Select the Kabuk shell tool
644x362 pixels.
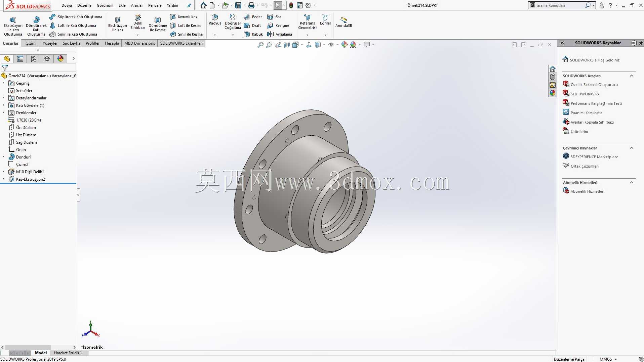253,34
